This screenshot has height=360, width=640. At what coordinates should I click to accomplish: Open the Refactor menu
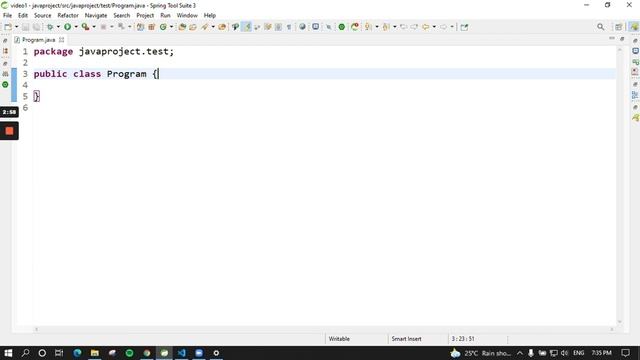tap(68, 16)
